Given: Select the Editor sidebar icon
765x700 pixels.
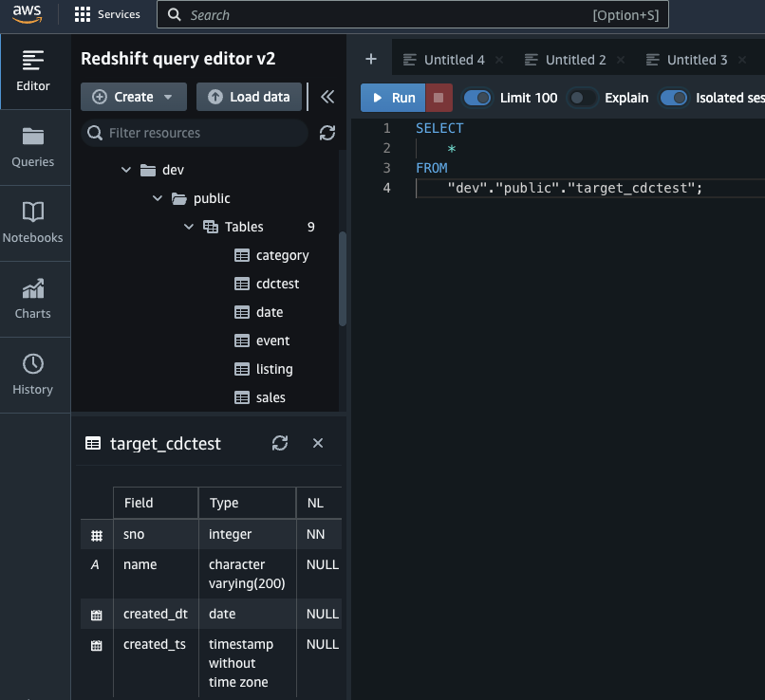Looking at the screenshot, I should click(34, 71).
